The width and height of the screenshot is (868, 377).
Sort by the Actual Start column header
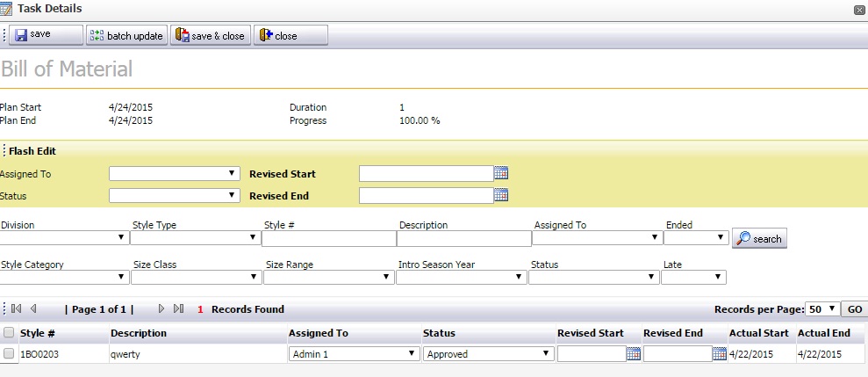[x=759, y=333]
